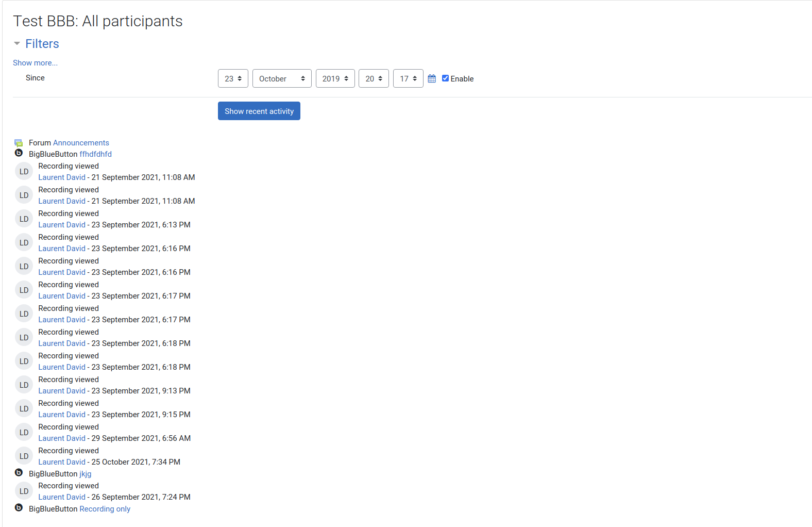
Task: Open Laurent David link for 23 September 6:13 PM
Action: (x=62, y=225)
